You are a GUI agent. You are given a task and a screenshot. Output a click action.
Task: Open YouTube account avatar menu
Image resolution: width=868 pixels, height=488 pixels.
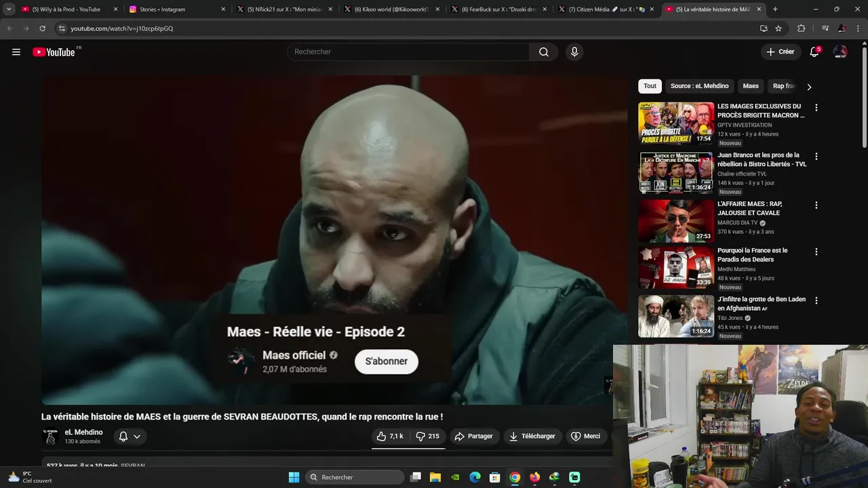coord(840,52)
